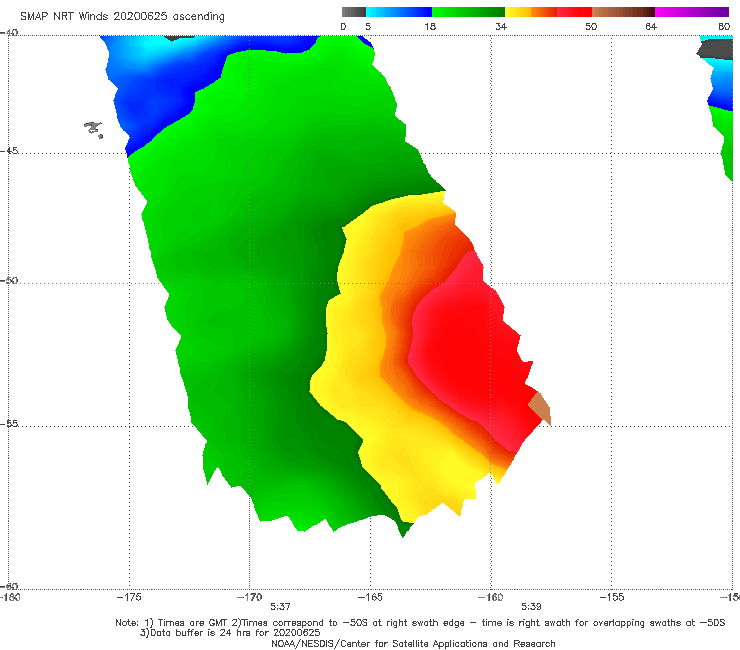740x650 pixels.
Task: Click the color bar label "18"
Action: click(x=430, y=26)
